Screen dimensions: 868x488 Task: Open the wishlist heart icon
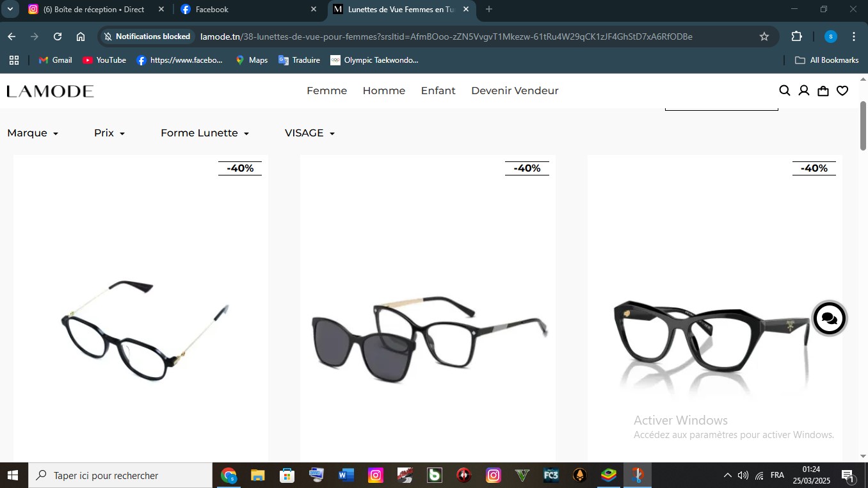point(842,91)
